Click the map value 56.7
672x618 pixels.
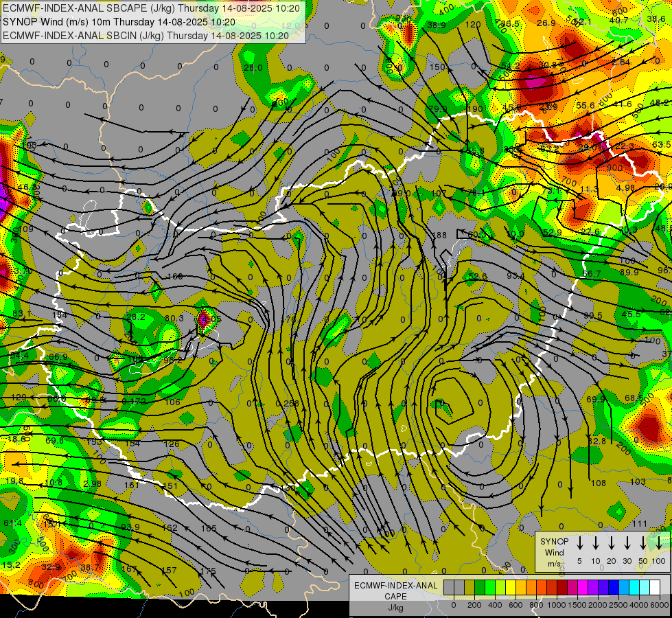pos(592,273)
